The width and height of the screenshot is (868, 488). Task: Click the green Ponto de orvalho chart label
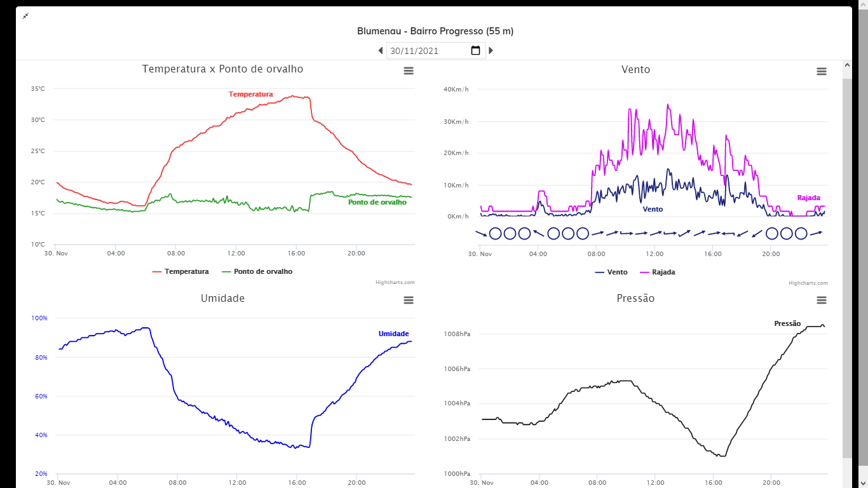[x=377, y=202]
